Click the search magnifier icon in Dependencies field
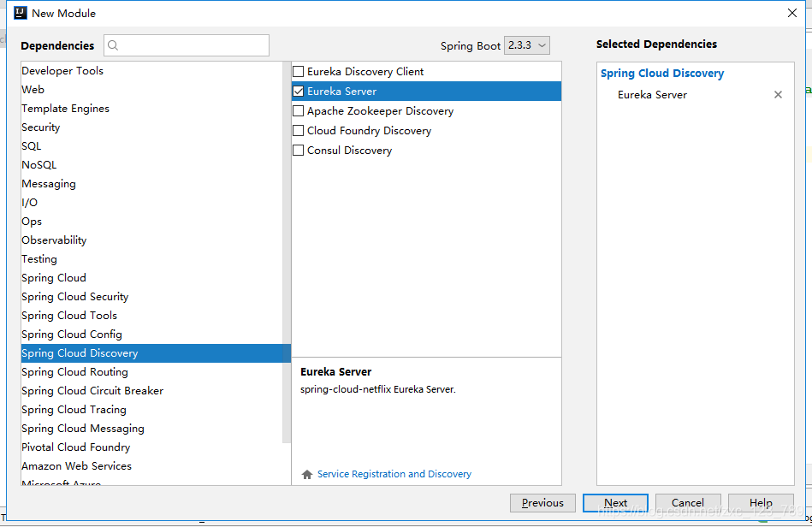 [113, 45]
